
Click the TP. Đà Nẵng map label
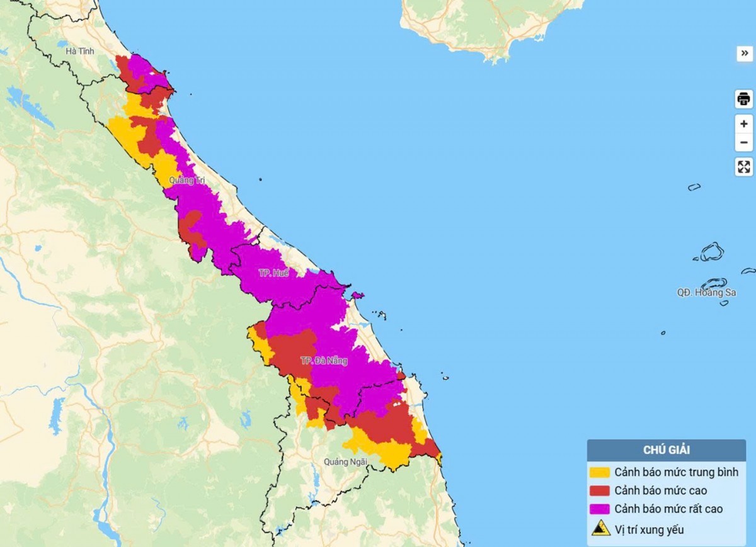324,361
